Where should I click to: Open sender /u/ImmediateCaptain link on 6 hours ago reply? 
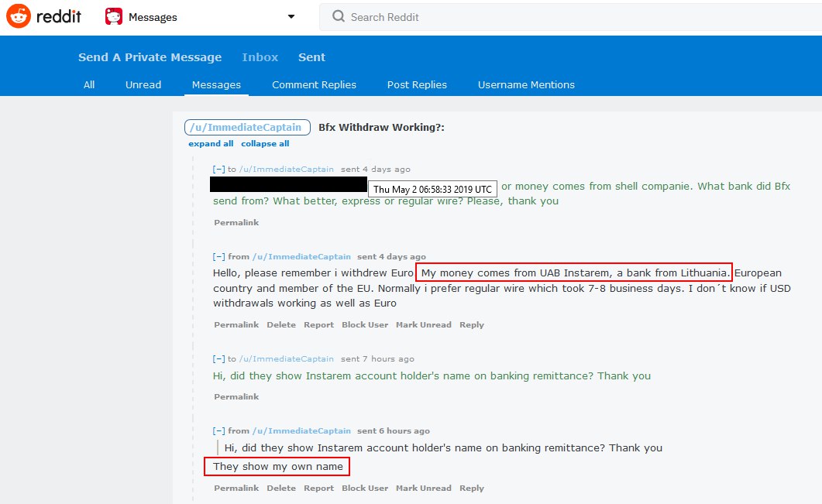click(301, 430)
